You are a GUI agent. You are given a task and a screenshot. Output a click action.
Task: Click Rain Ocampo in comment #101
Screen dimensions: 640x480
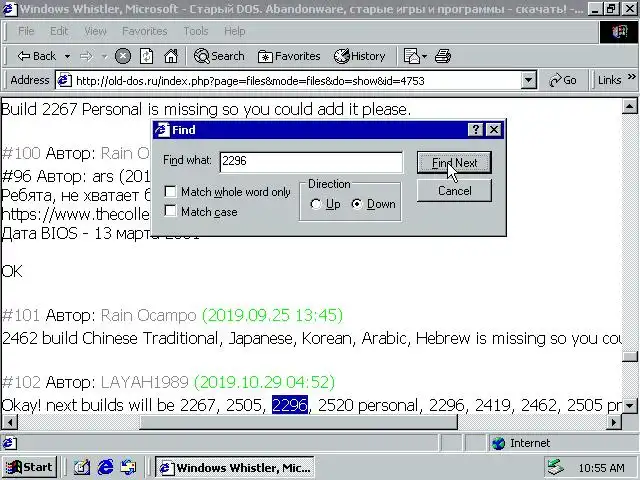tap(148, 315)
